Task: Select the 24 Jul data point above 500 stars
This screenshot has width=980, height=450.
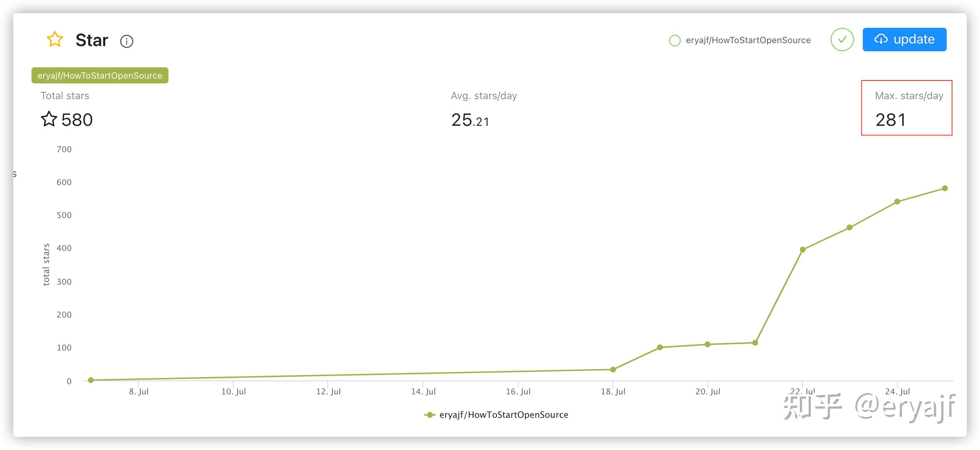Action: click(x=897, y=202)
